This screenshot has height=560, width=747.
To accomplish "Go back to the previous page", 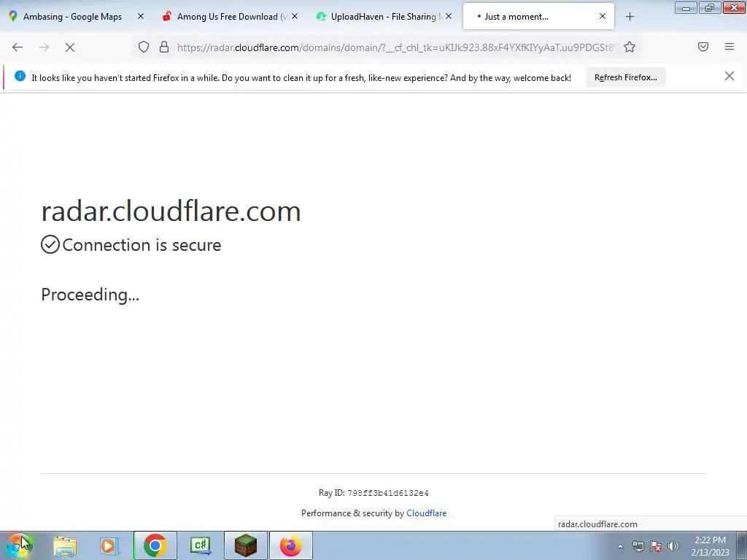I will [x=18, y=47].
